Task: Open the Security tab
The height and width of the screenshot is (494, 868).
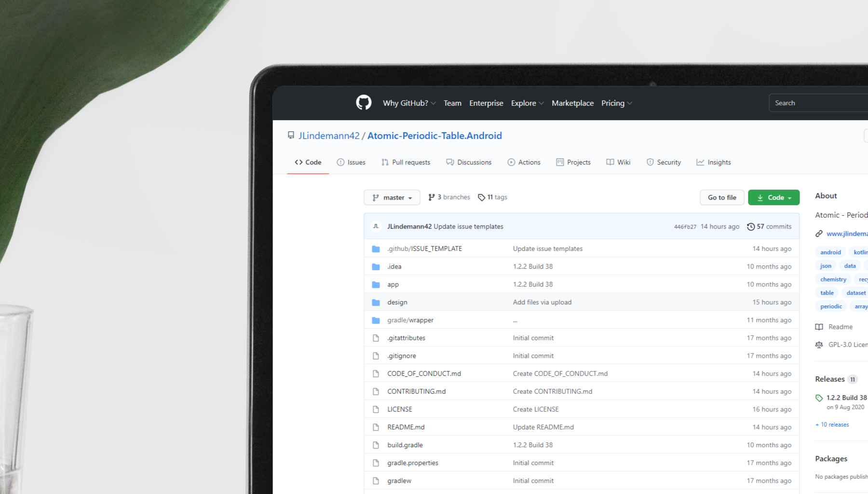Action: pos(664,163)
